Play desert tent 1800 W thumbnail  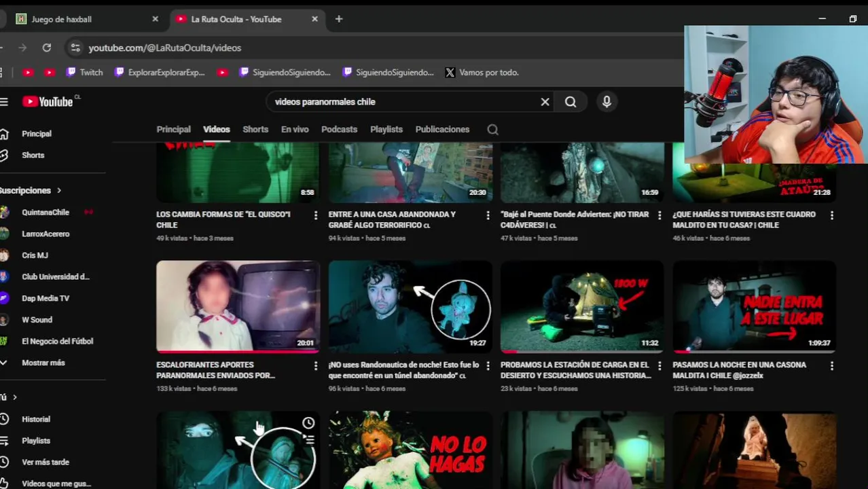[582, 306]
